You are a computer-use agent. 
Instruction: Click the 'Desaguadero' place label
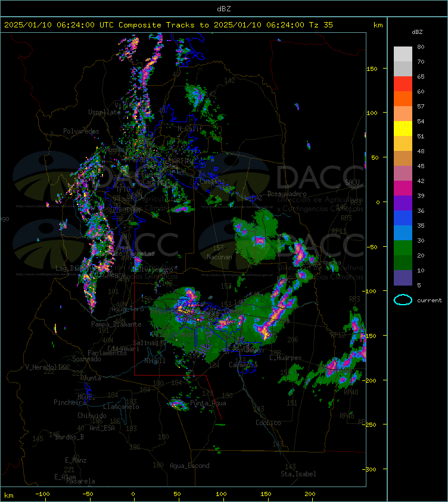pyautogui.click(x=287, y=194)
